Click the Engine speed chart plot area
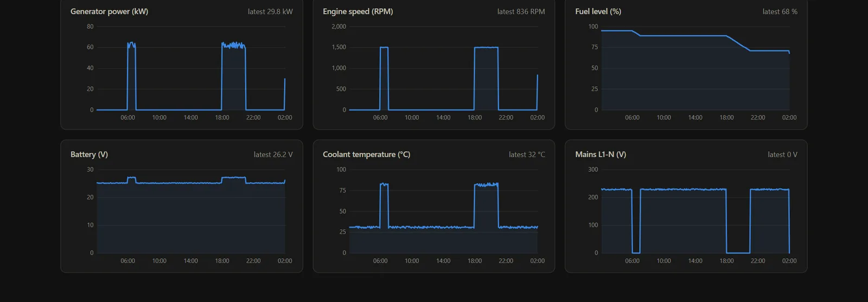Screen dimensions: 868x302 point(443,68)
